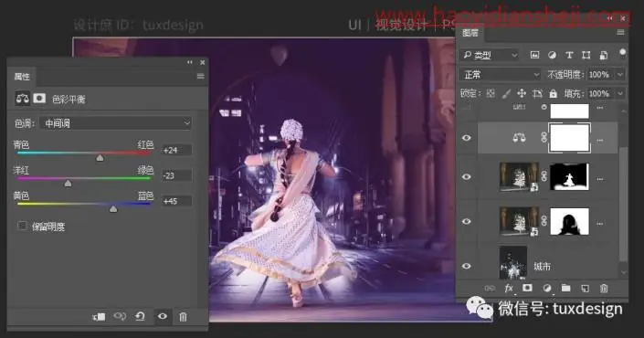
Task: Select the Color Balance layer's white mask thumbnail
Action: pyautogui.click(x=569, y=138)
